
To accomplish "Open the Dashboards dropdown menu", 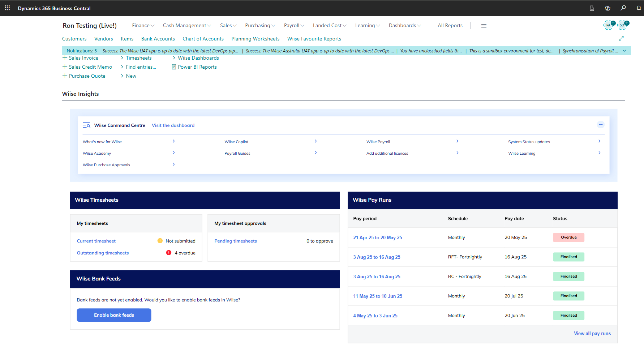I will (x=405, y=25).
